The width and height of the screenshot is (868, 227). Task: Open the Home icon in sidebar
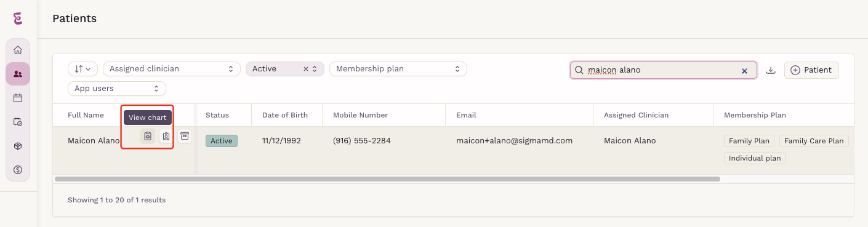pyautogui.click(x=18, y=50)
